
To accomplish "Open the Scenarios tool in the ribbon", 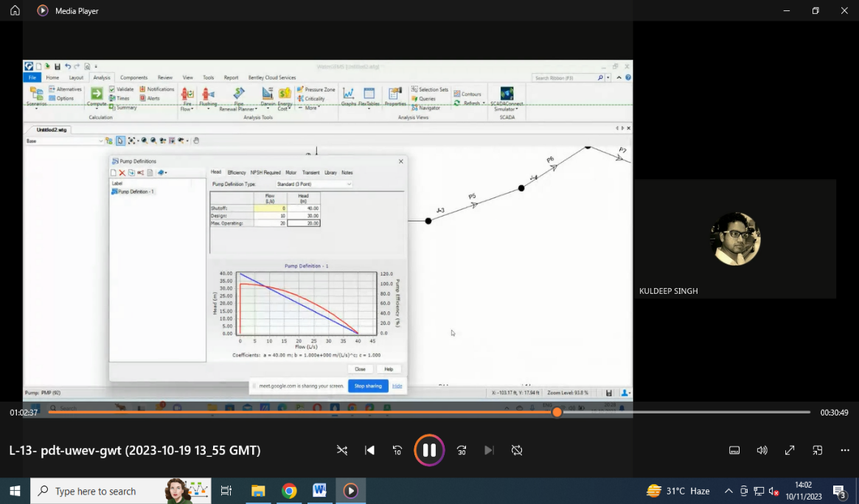I will click(37, 97).
